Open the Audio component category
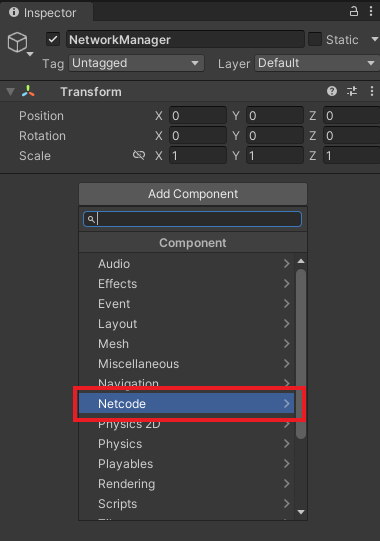This screenshot has height=541, width=380. click(x=186, y=264)
